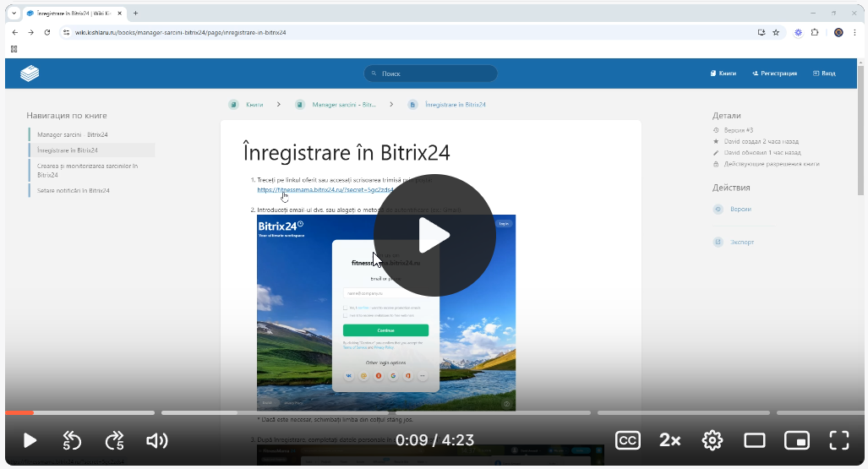868x469 pixels.
Task: Bookmark this page with the star icon
Action: (776, 33)
